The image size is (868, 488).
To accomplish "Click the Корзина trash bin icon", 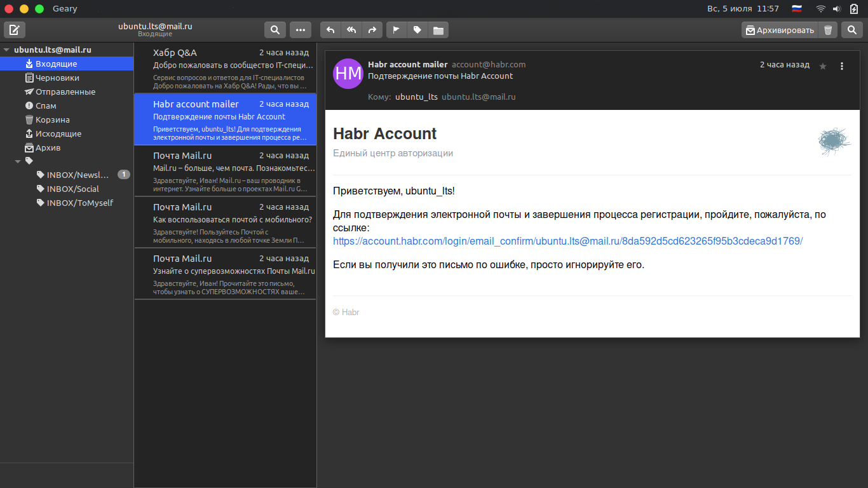I will pyautogui.click(x=29, y=119).
